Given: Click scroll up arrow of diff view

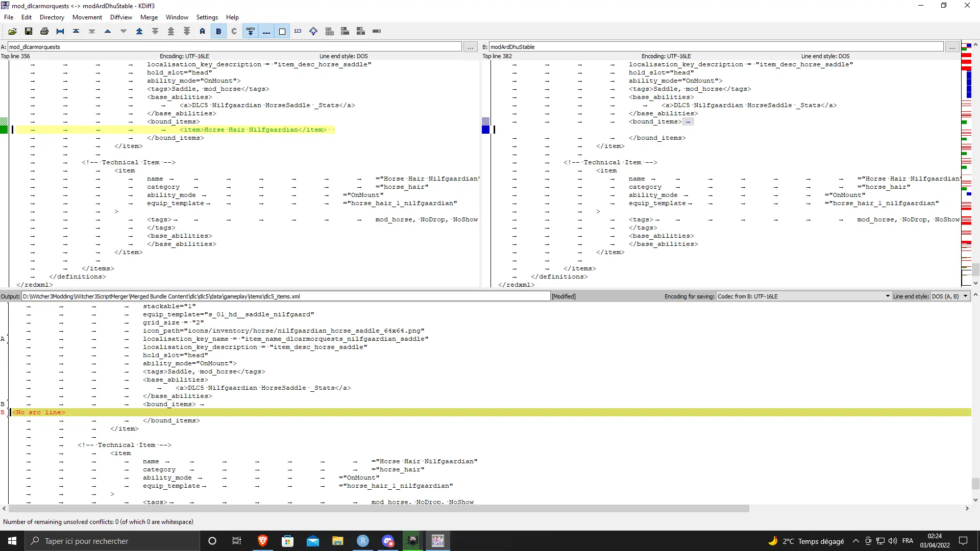Looking at the screenshot, I should pos(975,45).
